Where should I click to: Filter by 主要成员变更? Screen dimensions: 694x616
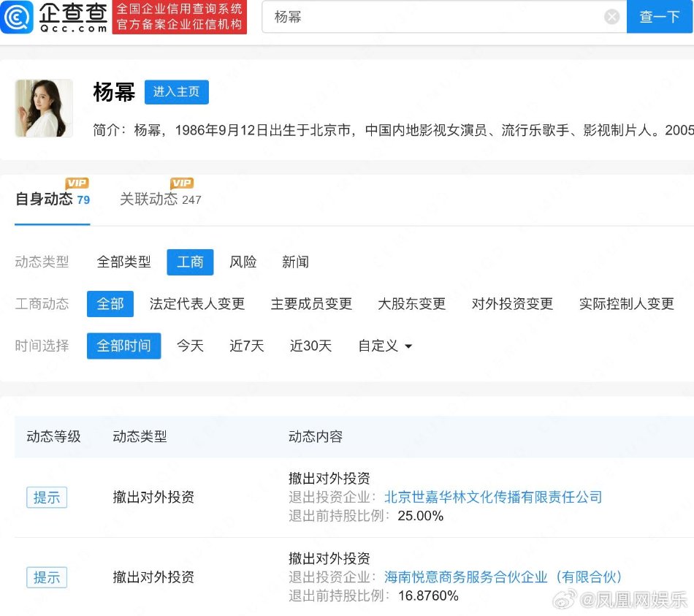(x=312, y=304)
